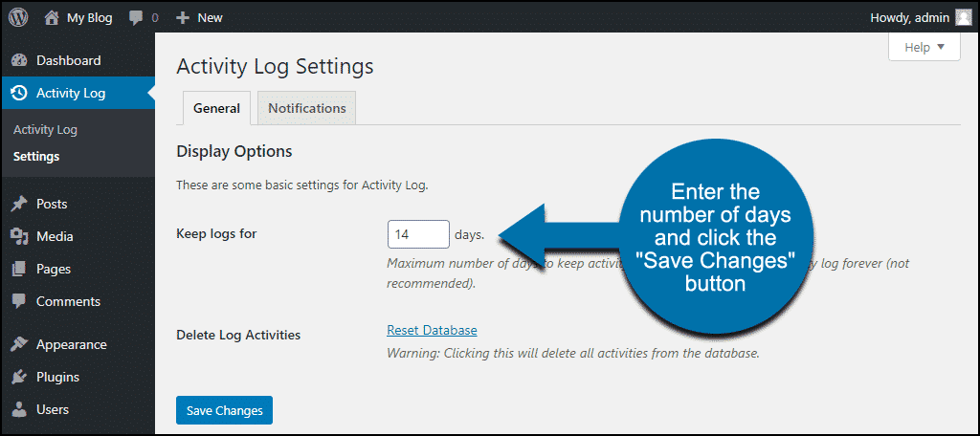Open the Activity Log main menu
Viewport: 980px width, 436px height.
click(78, 93)
